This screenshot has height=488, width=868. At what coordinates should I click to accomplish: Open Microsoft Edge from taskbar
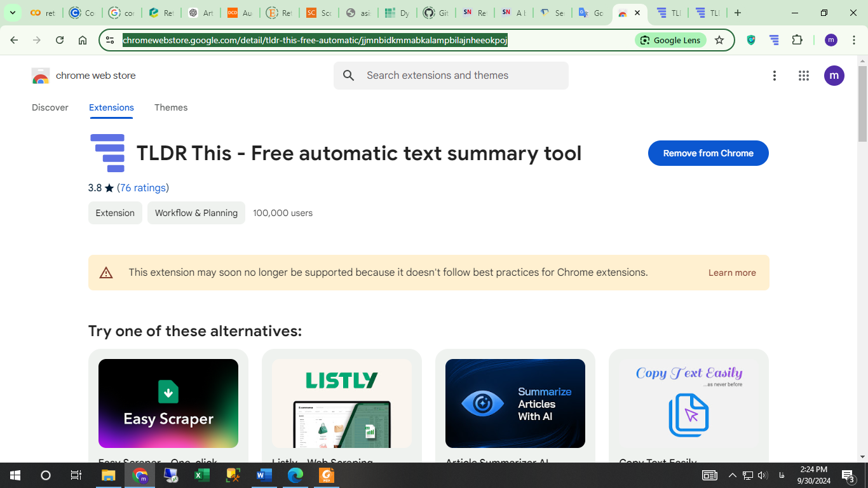pyautogui.click(x=295, y=475)
